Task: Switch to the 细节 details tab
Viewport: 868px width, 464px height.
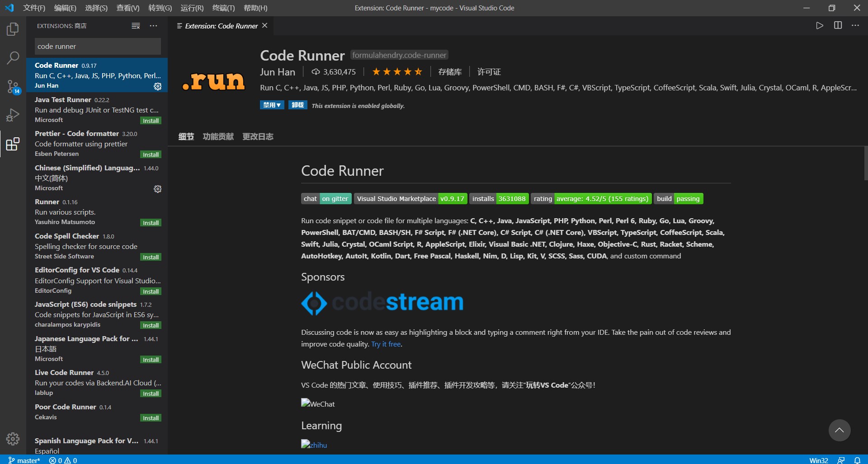Action: [x=186, y=136]
